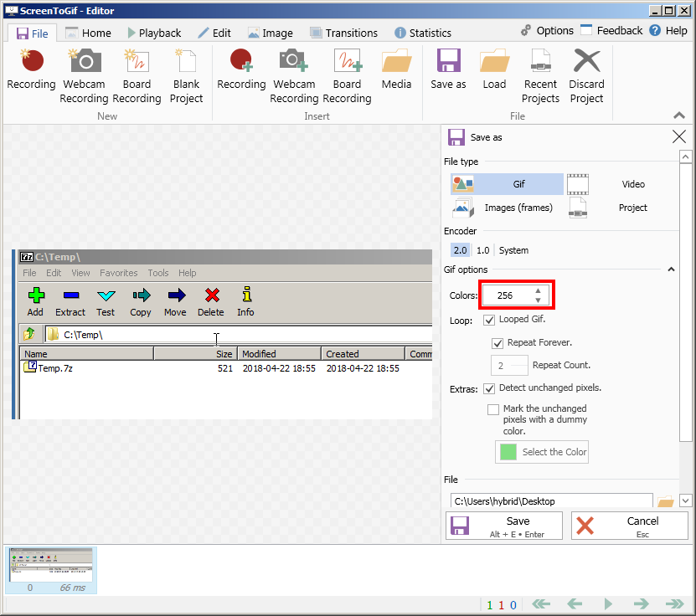Image resolution: width=696 pixels, height=616 pixels.
Task: Insert a Recording from the Insert group
Action: coord(241,69)
